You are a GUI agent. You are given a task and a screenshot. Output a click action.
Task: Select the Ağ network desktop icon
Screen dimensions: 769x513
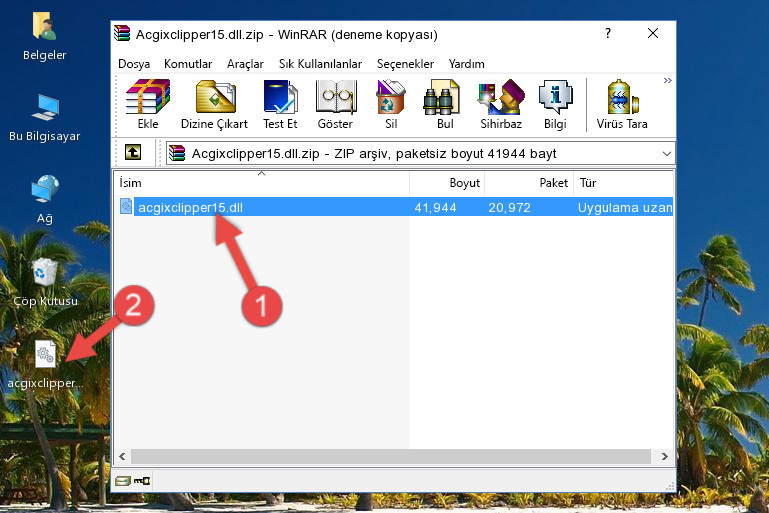[x=45, y=200]
